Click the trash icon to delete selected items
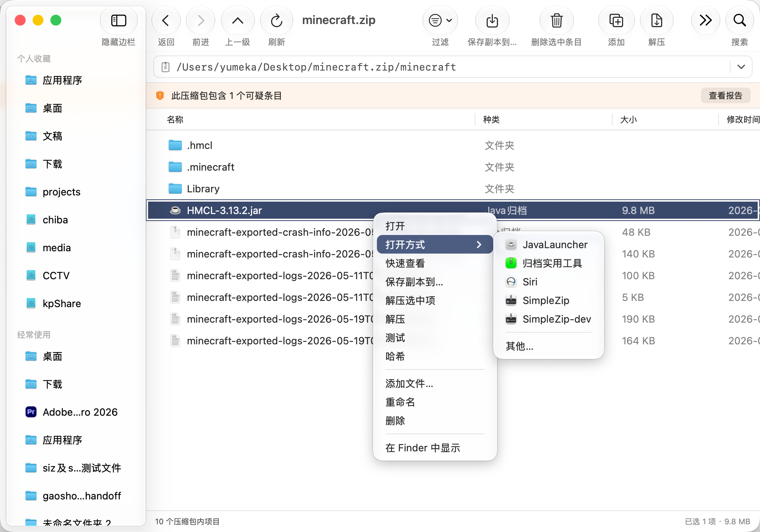The width and height of the screenshot is (760, 532). [556, 21]
